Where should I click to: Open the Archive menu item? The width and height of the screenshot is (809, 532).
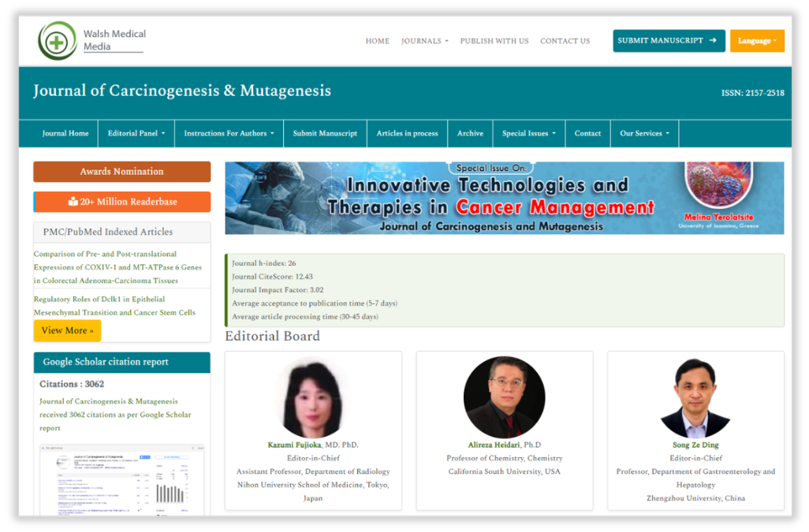(x=470, y=133)
